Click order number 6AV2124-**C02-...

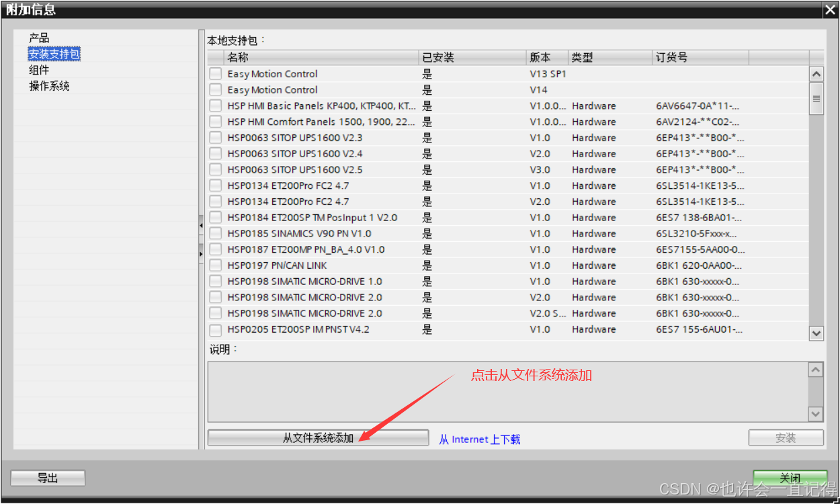[698, 122]
